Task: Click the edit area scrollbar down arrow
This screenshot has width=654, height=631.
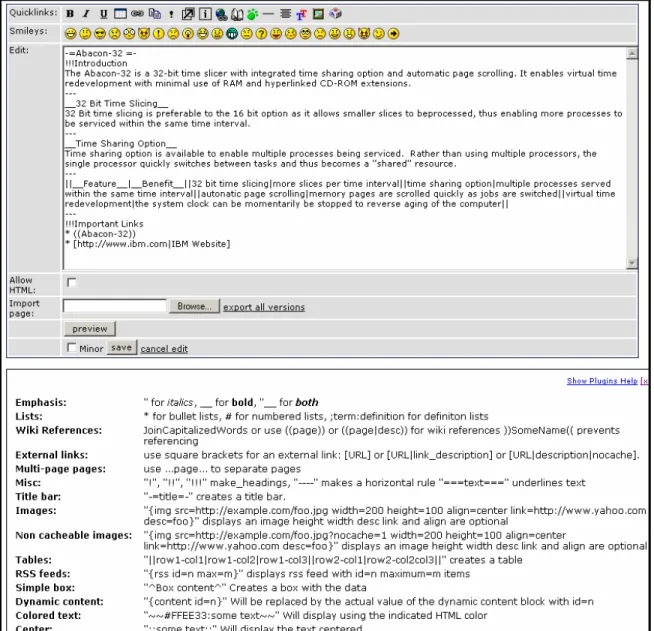Action: click(632, 263)
